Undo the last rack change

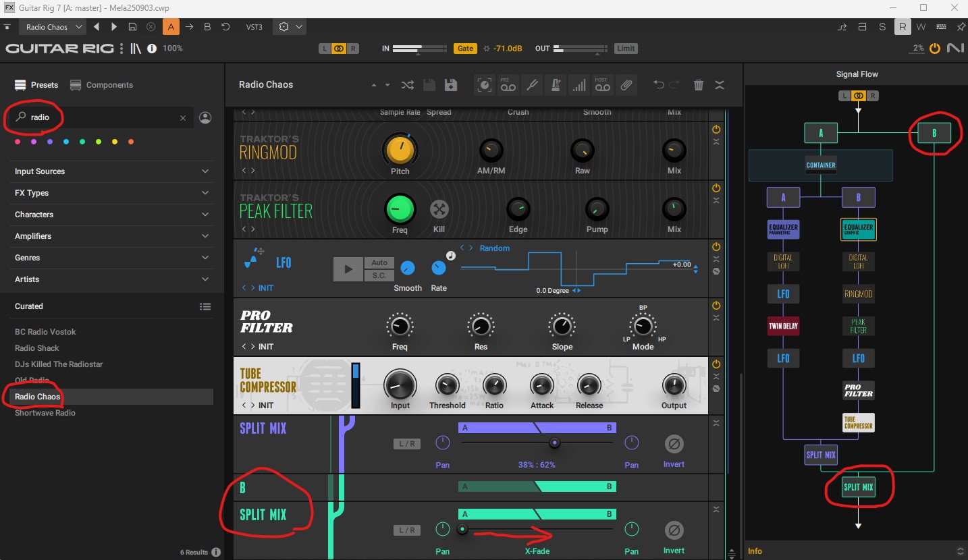tap(659, 85)
